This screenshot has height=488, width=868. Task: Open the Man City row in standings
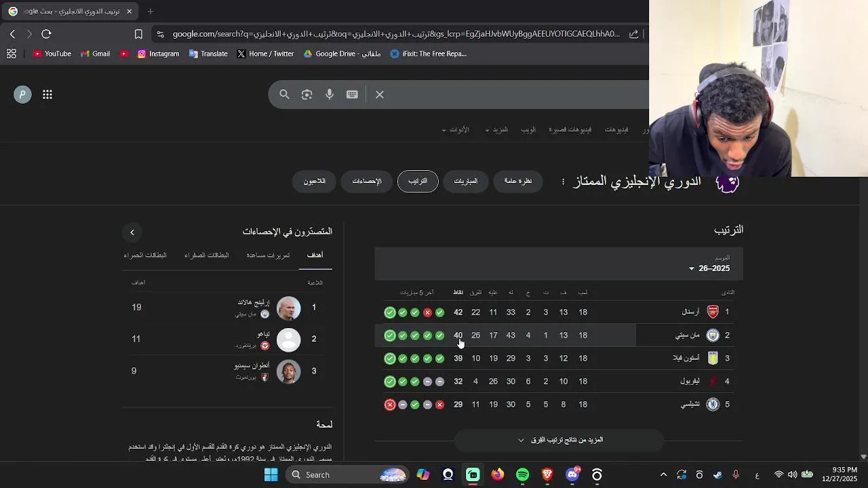coord(559,335)
